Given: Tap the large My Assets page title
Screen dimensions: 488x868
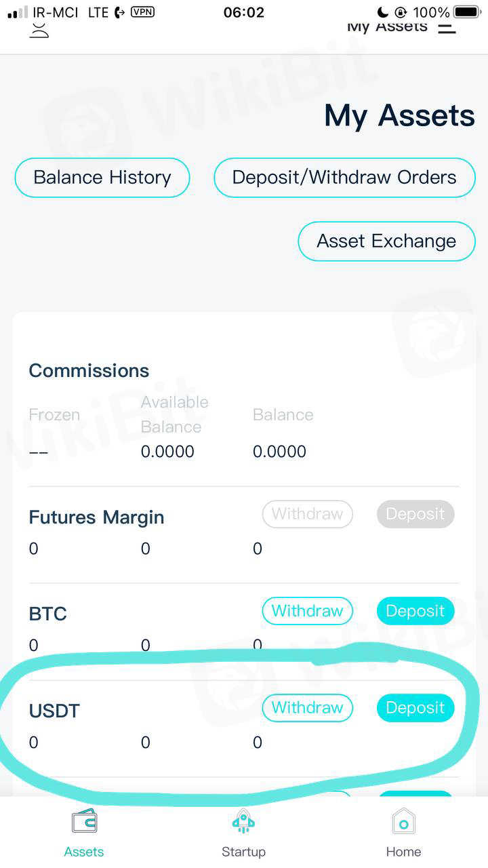Looking at the screenshot, I should pos(399,116).
